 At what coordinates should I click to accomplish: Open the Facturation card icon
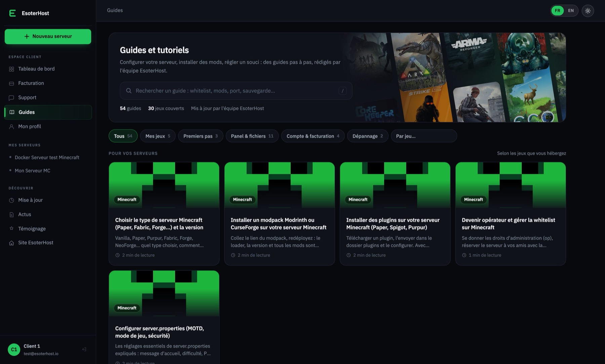coord(11,83)
